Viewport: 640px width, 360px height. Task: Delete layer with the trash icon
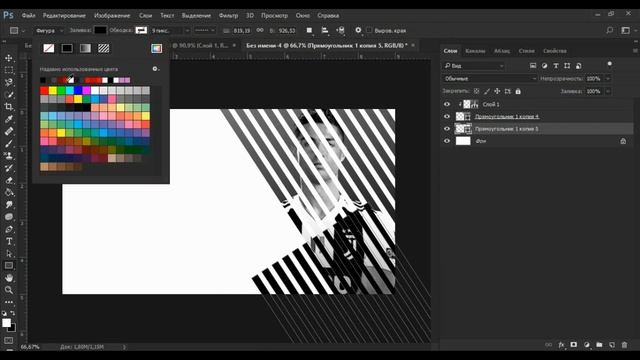[x=624, y=345]
